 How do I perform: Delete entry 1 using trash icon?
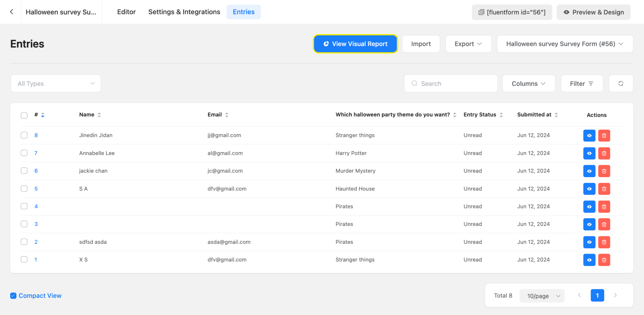[604, 260]
